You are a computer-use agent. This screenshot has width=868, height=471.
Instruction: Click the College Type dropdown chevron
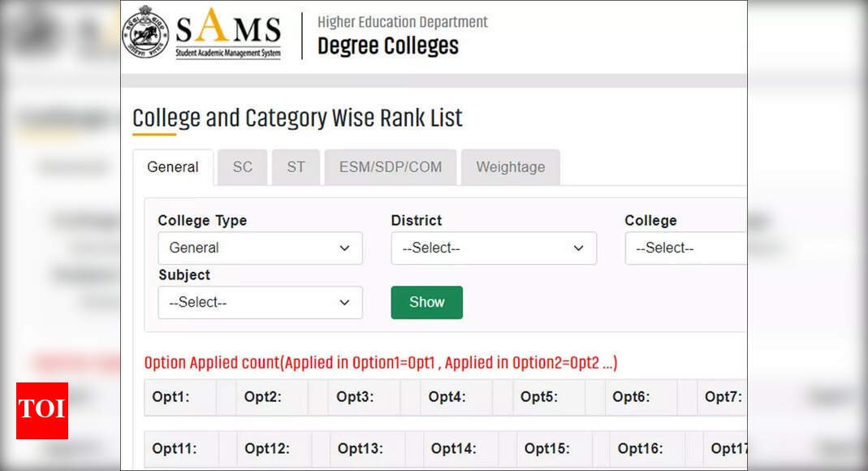(344, 248)
